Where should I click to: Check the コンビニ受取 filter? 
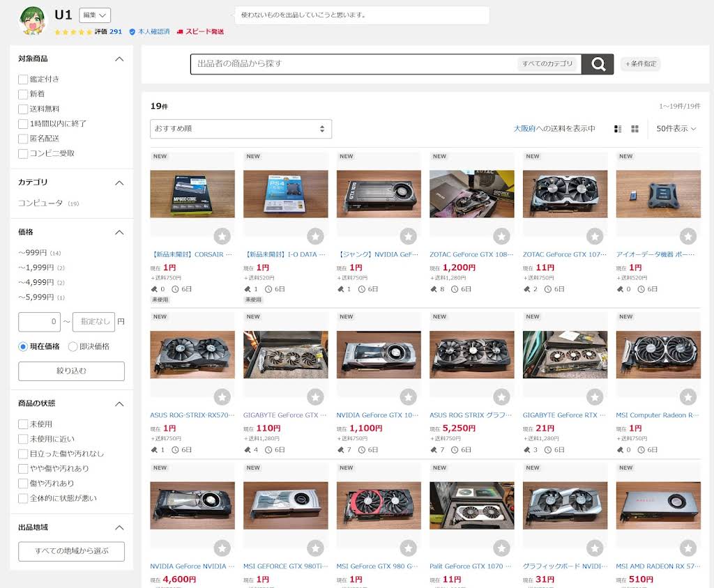tap(23, 153)
